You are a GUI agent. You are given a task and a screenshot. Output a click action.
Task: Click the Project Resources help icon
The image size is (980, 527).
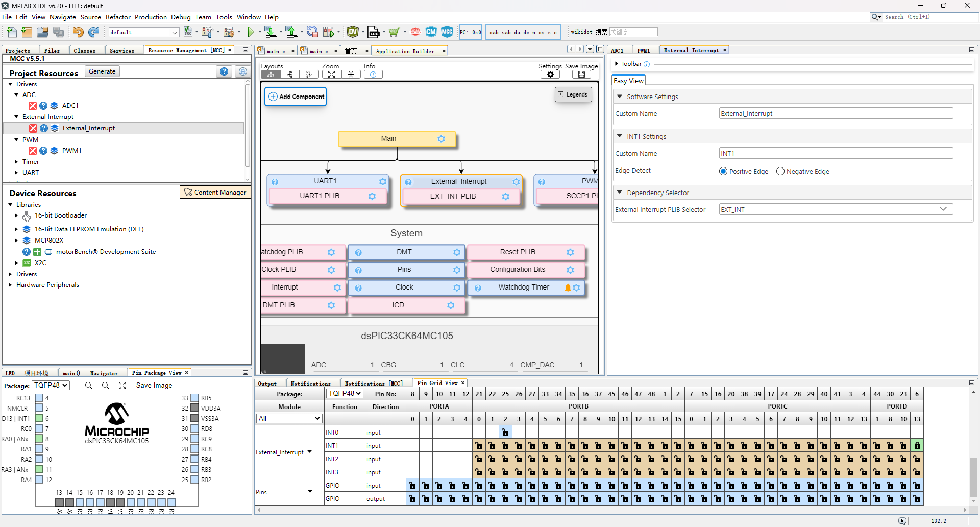click(x=224, y=71)
